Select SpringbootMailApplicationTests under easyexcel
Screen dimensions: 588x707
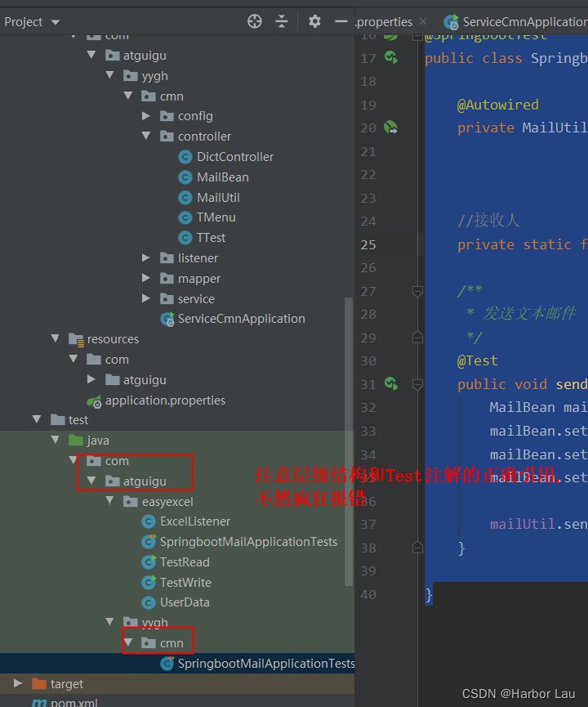(x=248, y=542)
